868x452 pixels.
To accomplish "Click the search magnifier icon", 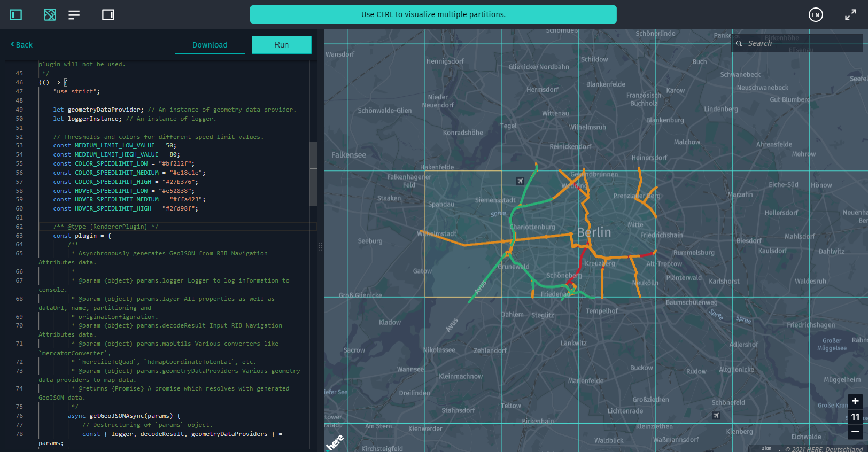I will tap(739, 44).
